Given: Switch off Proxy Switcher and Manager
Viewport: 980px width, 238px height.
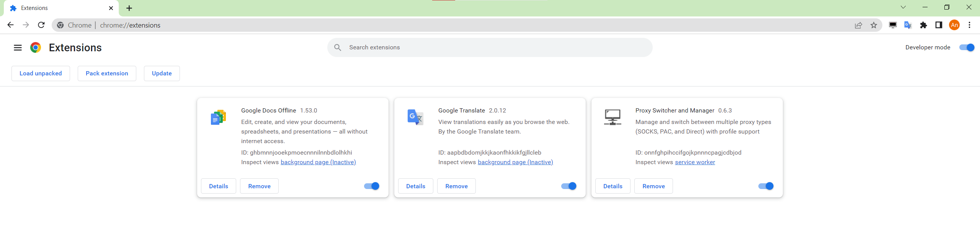Looking at the screenshot, I should point(766,186).
